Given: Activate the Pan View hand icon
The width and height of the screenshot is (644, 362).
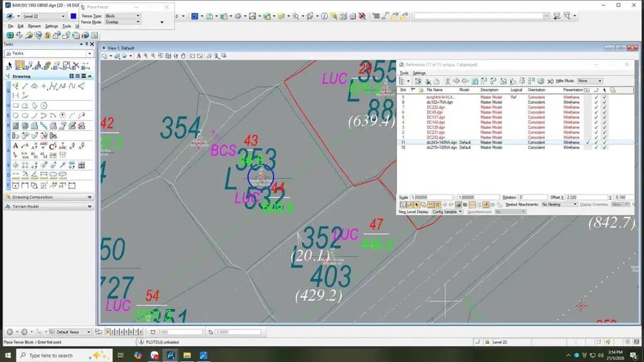Looking at the screenshot, I should point(183,56).
